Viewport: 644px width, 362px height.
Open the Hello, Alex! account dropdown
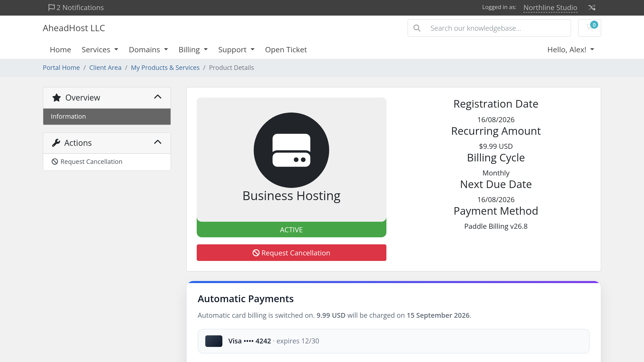571,50
